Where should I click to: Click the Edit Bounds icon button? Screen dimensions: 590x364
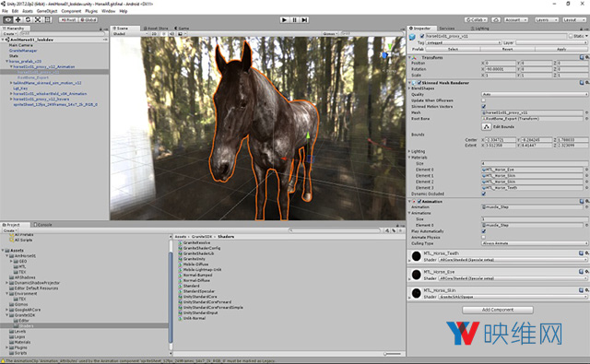487,127
